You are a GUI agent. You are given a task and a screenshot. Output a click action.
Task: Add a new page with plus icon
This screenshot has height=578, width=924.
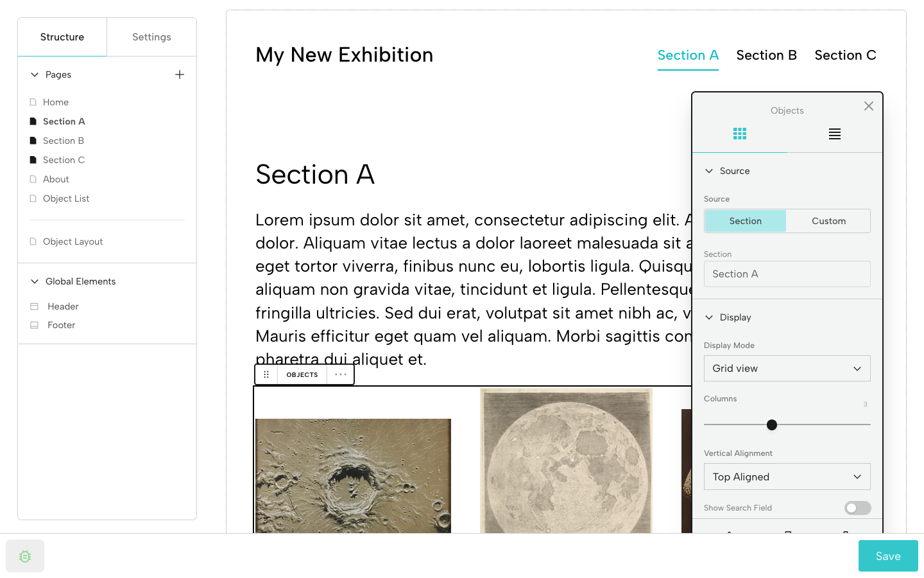(180, 74)
